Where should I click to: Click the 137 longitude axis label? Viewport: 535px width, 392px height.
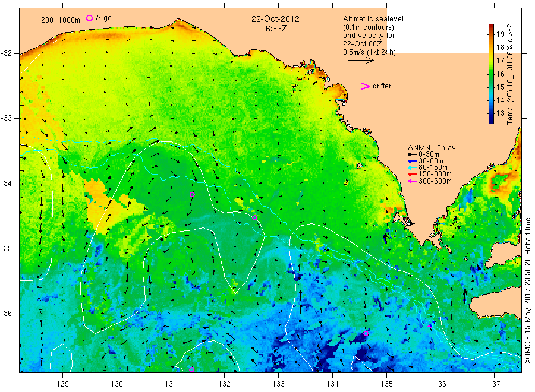tap(494, 384)
